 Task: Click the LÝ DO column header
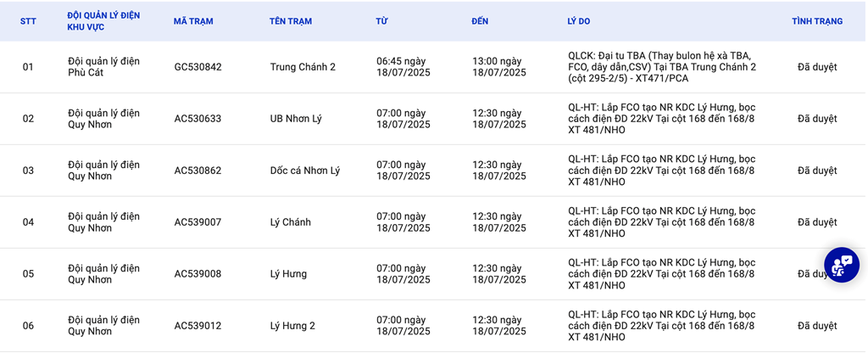pos(580,21)
